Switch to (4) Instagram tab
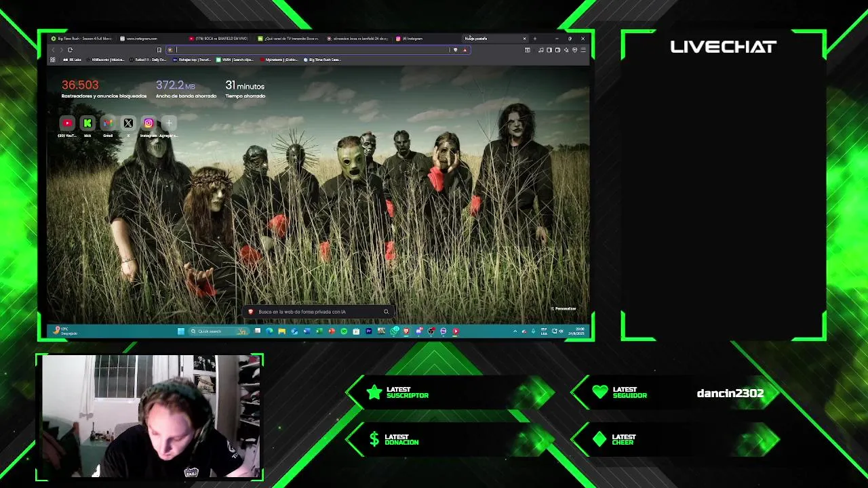The height and width of the screenshot is (488, 868). click(427, 39)
